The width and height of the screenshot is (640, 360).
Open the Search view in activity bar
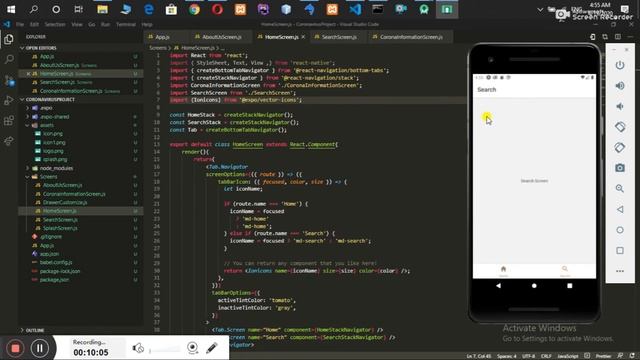tap(9, 60)
